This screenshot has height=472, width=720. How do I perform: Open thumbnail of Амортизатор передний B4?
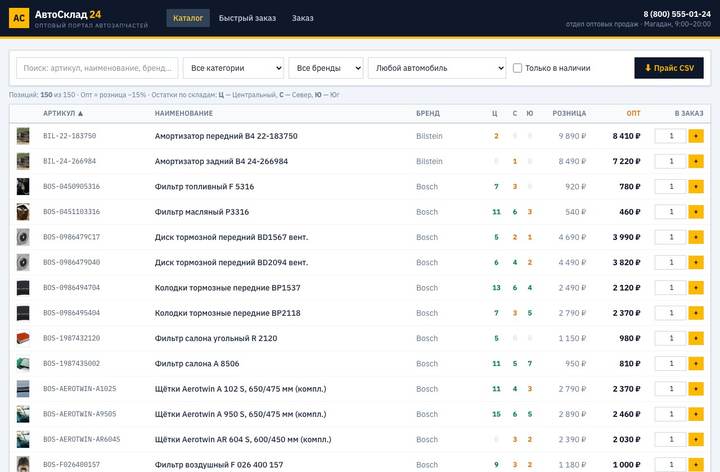[x=23, y=136]
